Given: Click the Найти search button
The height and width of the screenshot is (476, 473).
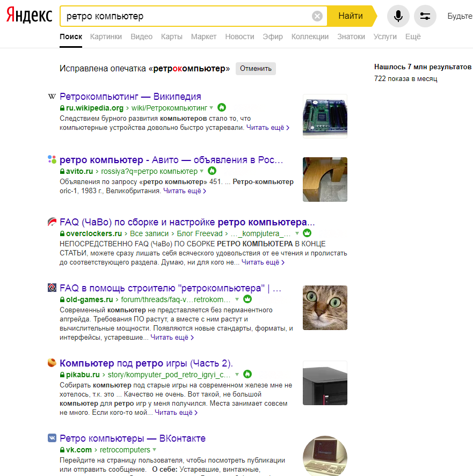Looking at the screenshot, I should (x=351, y=16).
